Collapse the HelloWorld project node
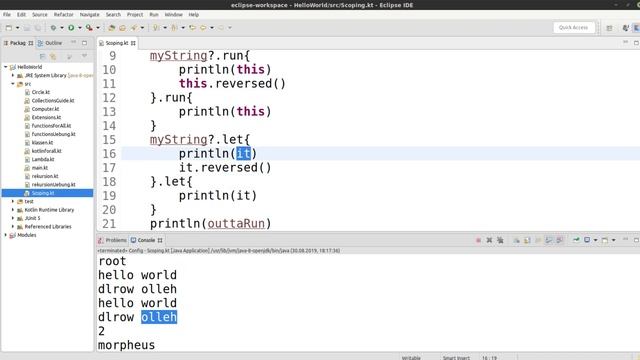The image size is (640, 360). pos(6,67)
